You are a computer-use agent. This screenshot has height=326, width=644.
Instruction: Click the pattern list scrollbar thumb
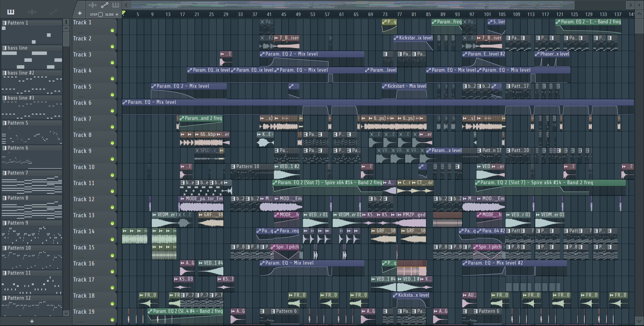[66, 39]
